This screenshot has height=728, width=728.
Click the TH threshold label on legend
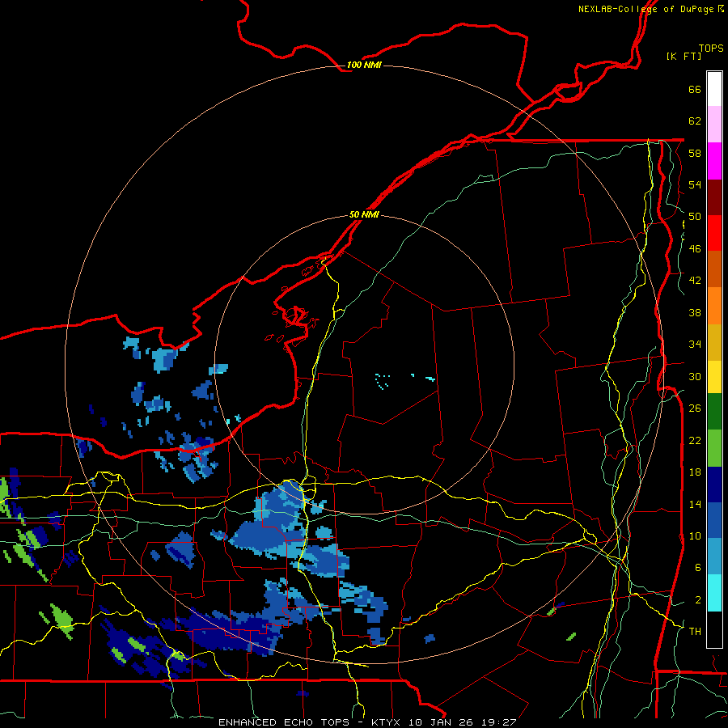click(695, 632)
